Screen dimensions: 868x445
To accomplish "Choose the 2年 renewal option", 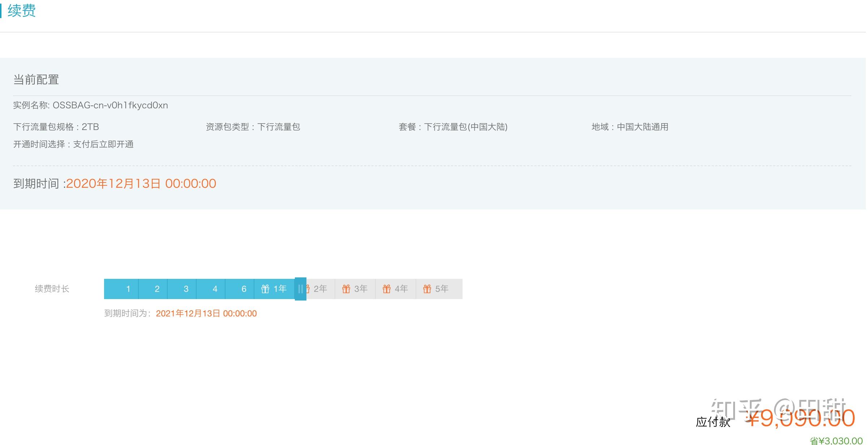I will [x=320, y=289].
